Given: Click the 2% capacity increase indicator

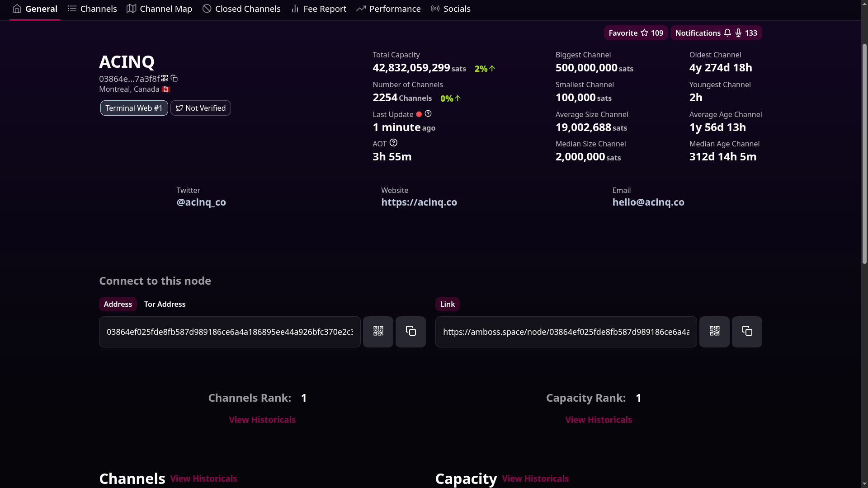Looking at the screenshot, I should pyautogui.click(x=485, y=69).
